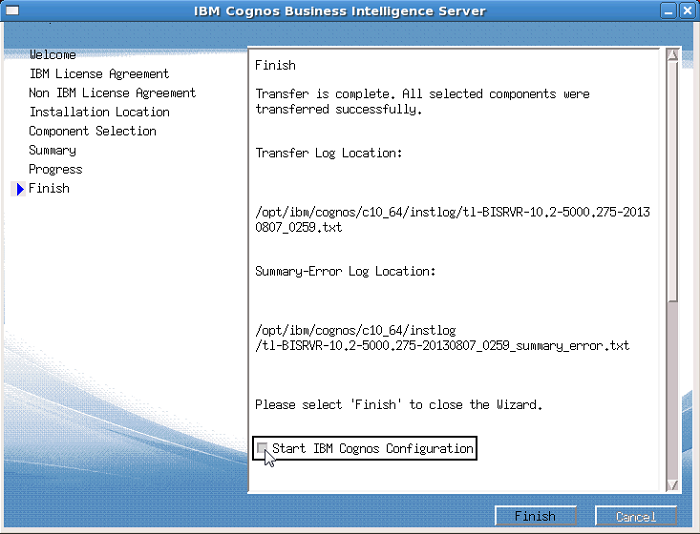Click the Finish button to close wizard
This screenshot has height=534, width=700.
coord(535,516)
